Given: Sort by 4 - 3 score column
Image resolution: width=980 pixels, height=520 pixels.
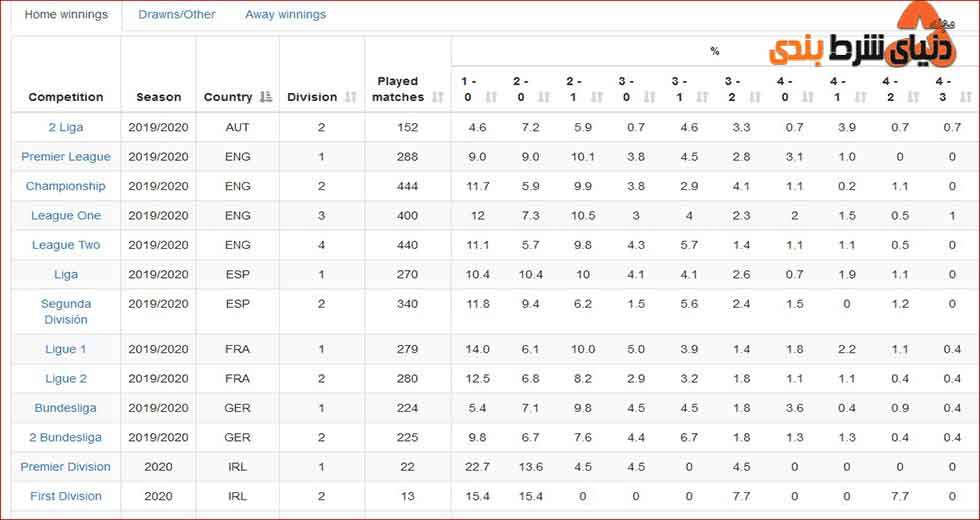Looking at the screenshot, I should pos(966,97).
